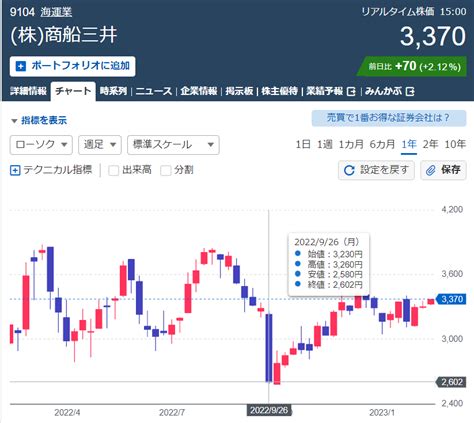Select the 1週 time range
The width and height of the screenshot is (474, 423).
click(x=325, y=144)
